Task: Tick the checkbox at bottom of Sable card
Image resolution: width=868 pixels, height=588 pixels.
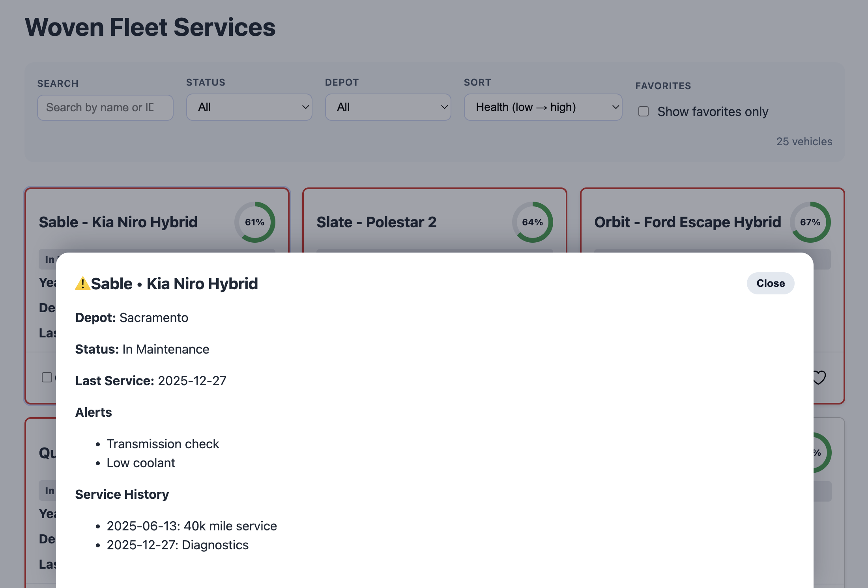Action: click(47, 377)
